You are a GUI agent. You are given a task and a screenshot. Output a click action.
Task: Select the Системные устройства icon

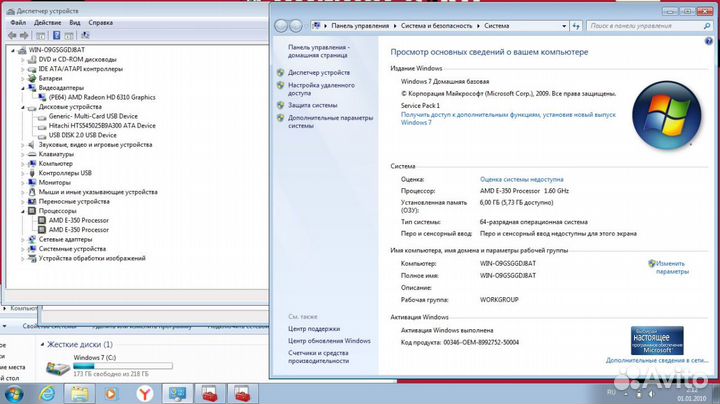click(32, 249)
